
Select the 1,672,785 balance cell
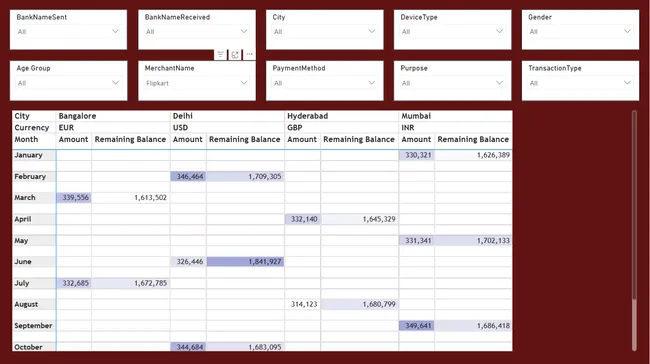pyautogui.click(x=131, y=283)
